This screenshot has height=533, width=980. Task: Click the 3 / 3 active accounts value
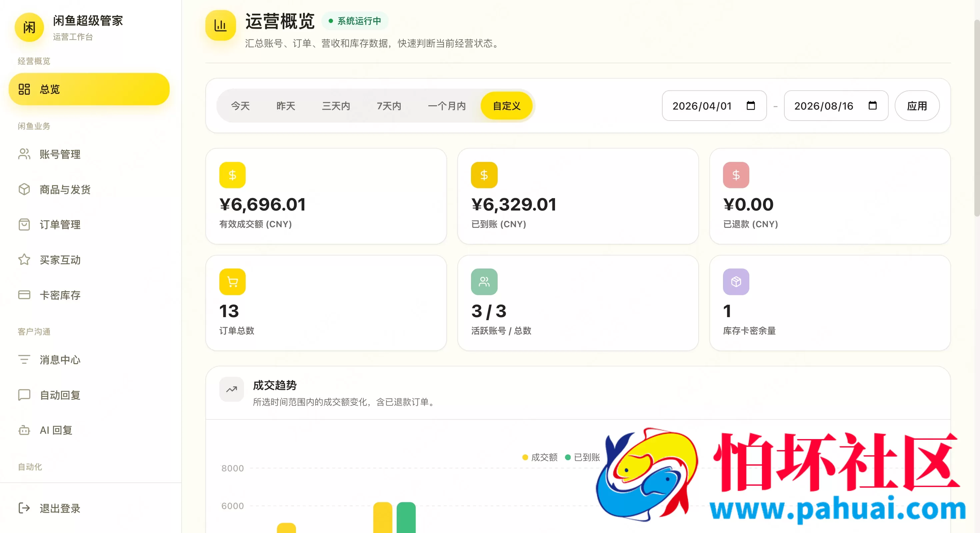(x=488, y=311)
